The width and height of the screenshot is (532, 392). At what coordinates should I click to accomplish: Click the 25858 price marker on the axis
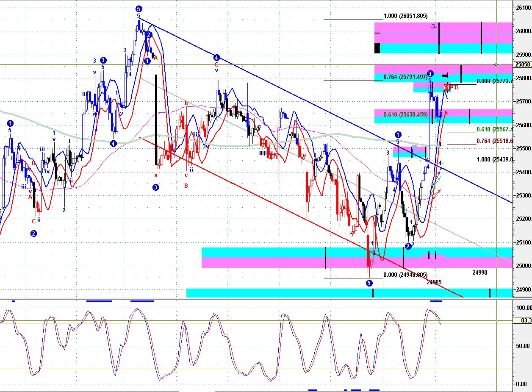pos(522,65)
